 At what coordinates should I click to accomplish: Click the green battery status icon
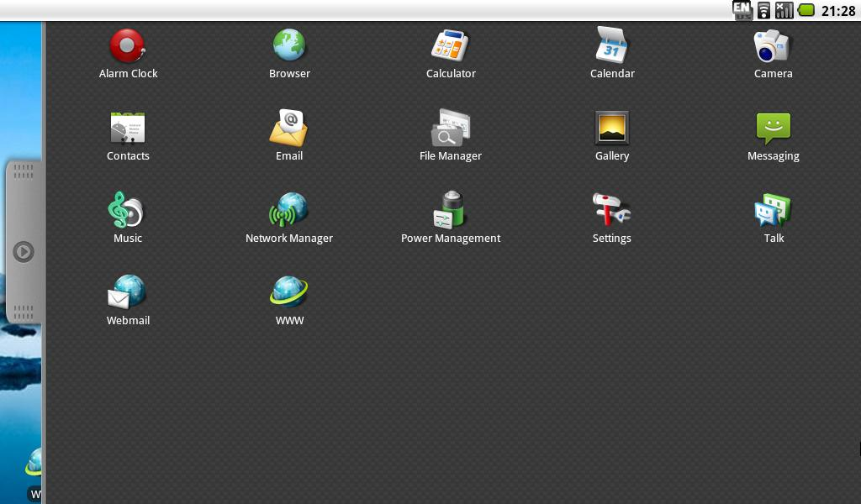(806, 10)
